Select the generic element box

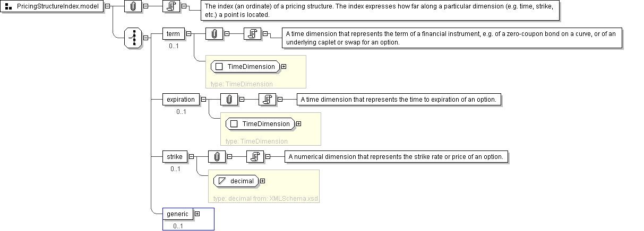pos(177,214)
